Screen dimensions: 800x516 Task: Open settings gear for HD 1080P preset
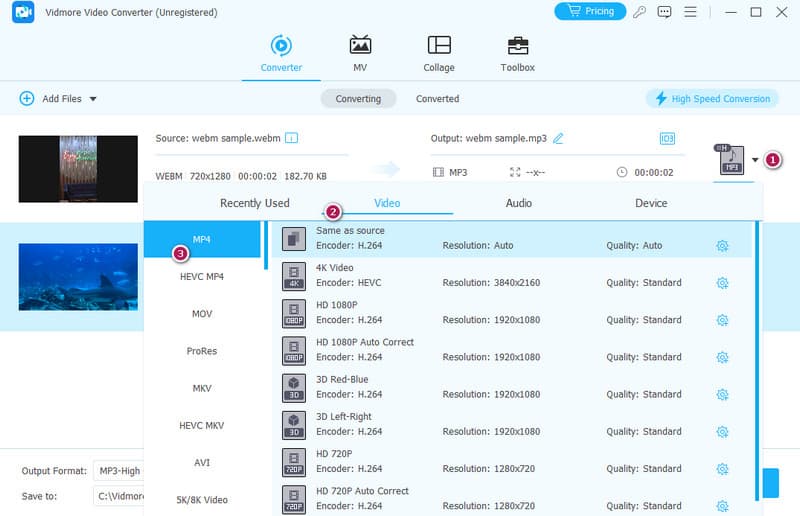point(722,320)
